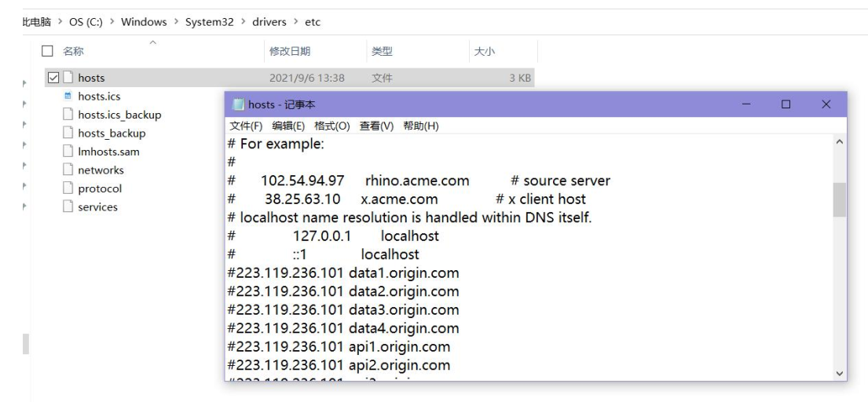This screenshot has height=402, width=868.
Task: Go to the Windows breadcrumb folder
Action: point(144,22)
